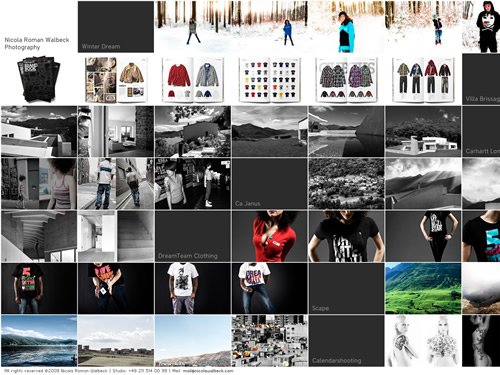Open the Winter Dream gallery tile
Image resolution: width=500 pixels, height=375 pixels.
coord(116,27)
